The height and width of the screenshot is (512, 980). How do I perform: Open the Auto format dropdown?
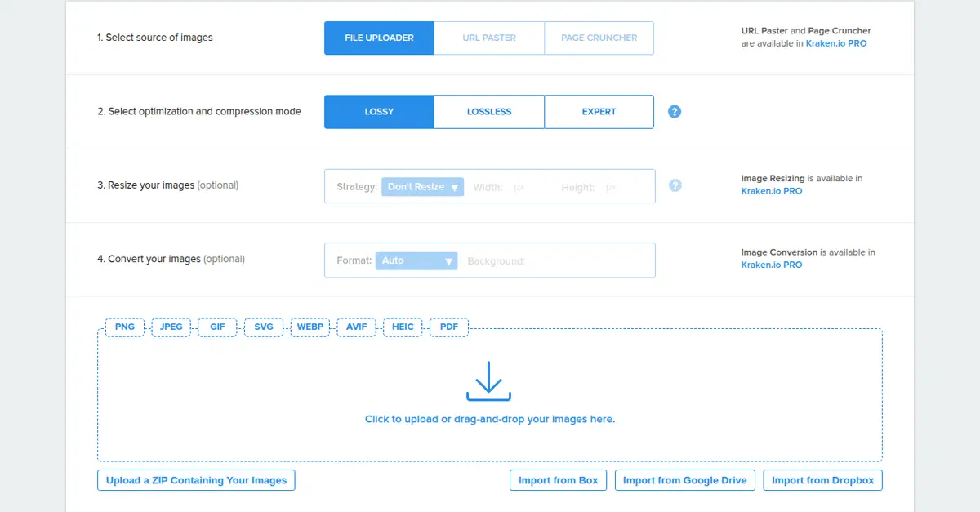(416, 260)
